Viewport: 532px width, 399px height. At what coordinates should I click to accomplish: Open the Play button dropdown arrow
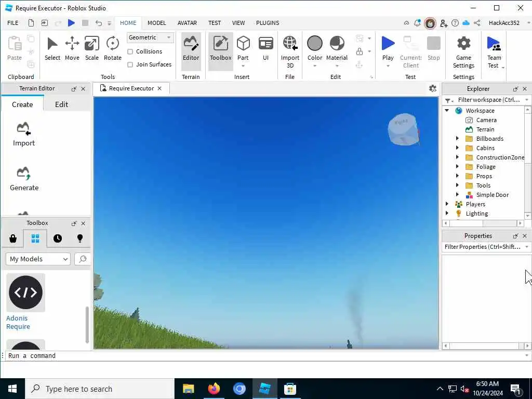point(388,66)
